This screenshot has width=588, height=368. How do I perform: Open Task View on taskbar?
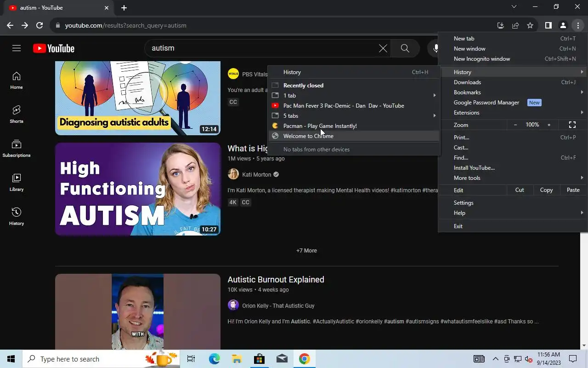pyautogui.click(x=191, y=359)
